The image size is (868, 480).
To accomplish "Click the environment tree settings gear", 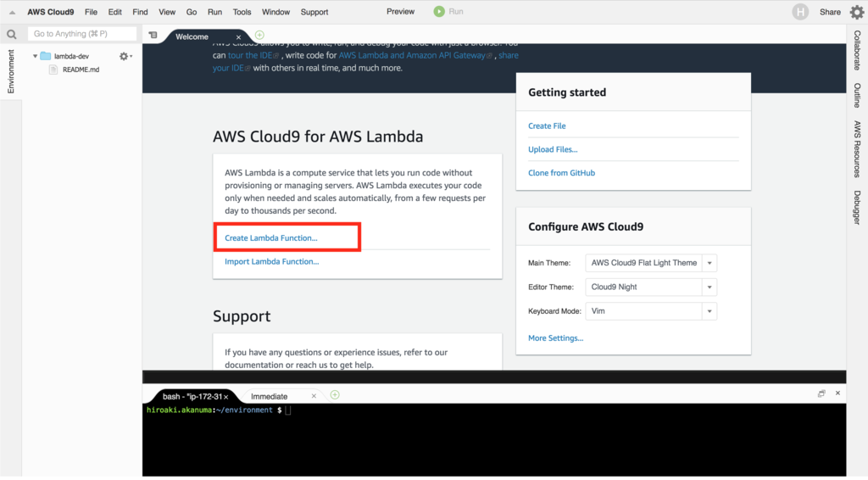I will tap(125, 56).
